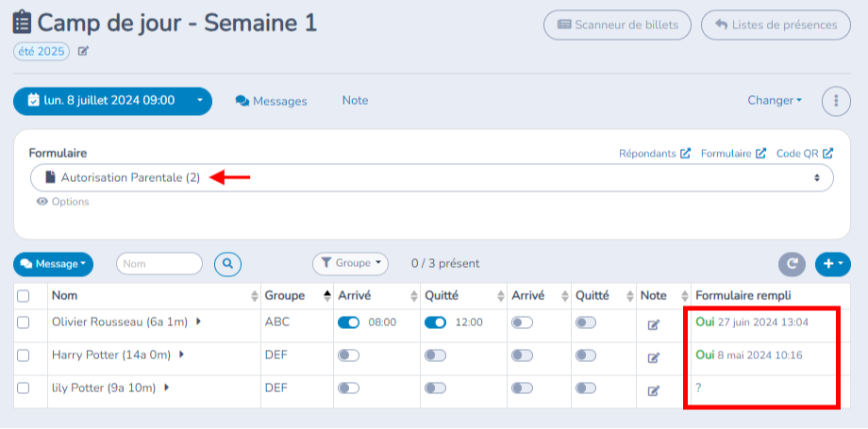Click Oui 8 mai 2024 10:16 cell
This screenshot has height=429, width=868.
(x=748, y=355)
